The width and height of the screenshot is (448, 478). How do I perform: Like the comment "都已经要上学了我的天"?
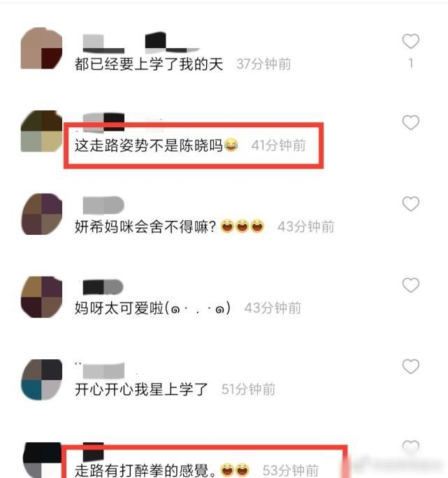click(x=411, y=41)
